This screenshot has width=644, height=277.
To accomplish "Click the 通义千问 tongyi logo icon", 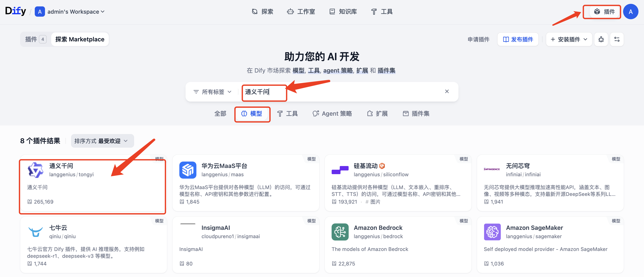I will (x=35, y=170).
